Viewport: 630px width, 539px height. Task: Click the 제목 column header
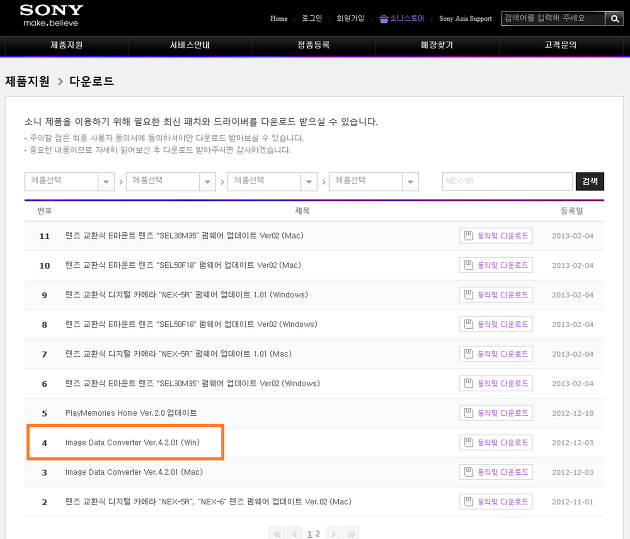302,211
